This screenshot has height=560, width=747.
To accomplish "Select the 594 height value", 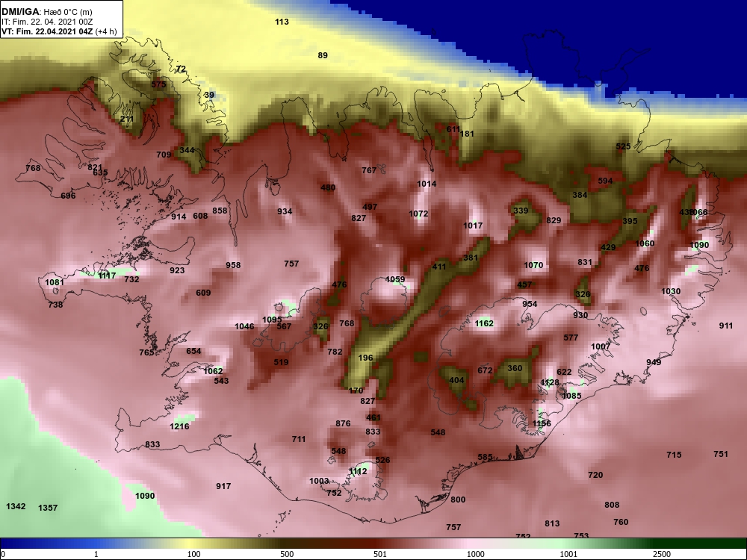I will (x=605, y=181).
